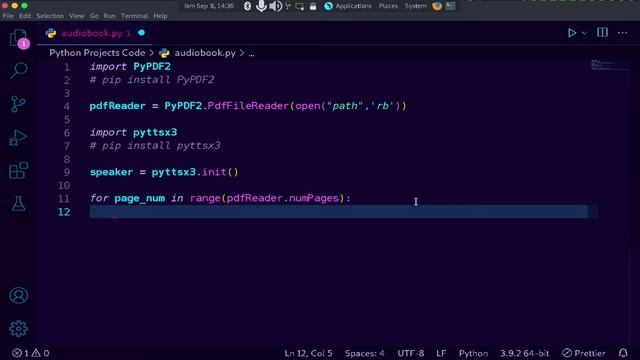The height and width of the screenshot is (360, 640).
Task: Change encoding via UTF-8
Action: pyautogui.click(x=411, y=353)
